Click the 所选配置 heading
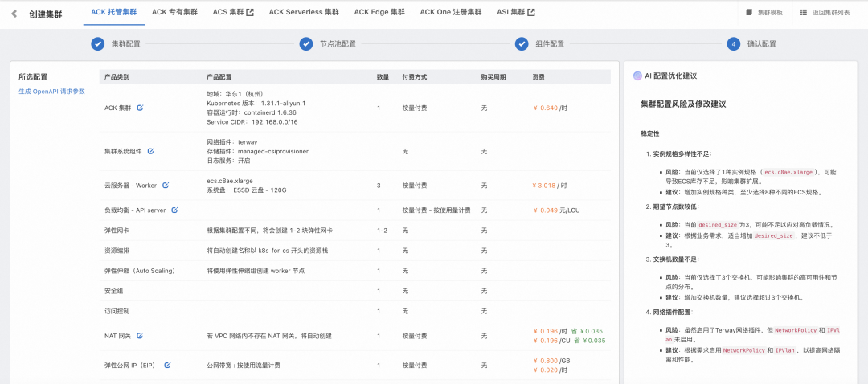 pos(33,77)
